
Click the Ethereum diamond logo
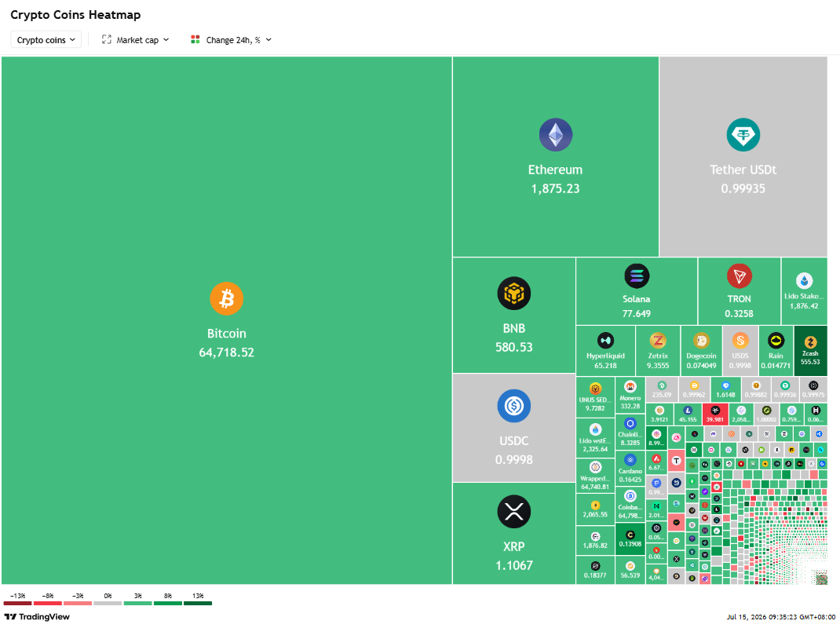[556, 134]
